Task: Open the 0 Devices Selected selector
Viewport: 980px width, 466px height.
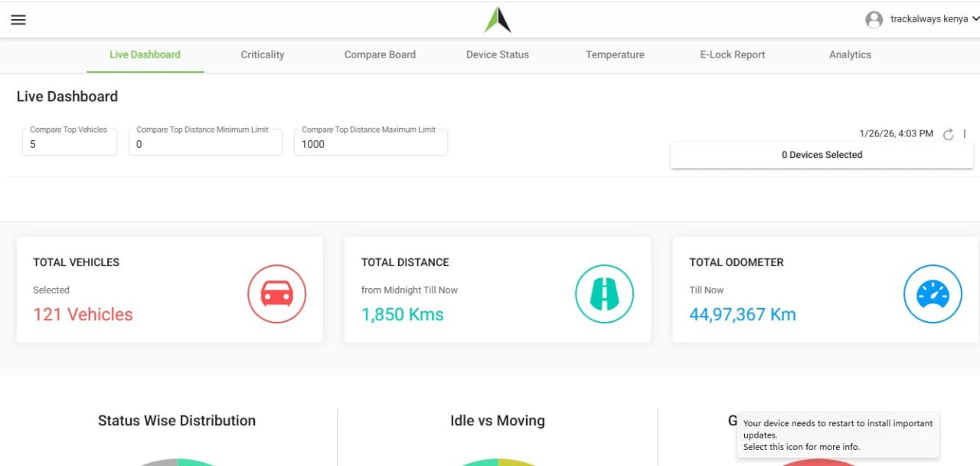Action: click(x=822, y=154)
